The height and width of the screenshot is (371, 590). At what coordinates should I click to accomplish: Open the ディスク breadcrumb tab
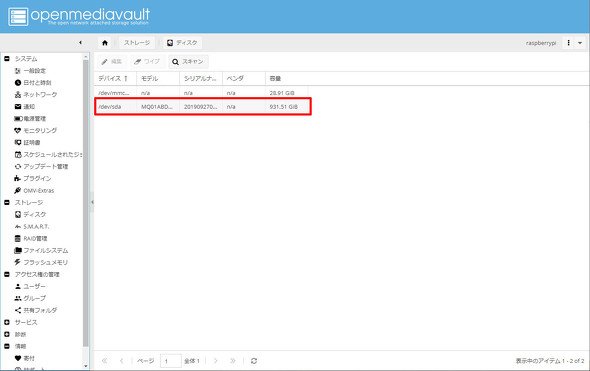(182, 43)
